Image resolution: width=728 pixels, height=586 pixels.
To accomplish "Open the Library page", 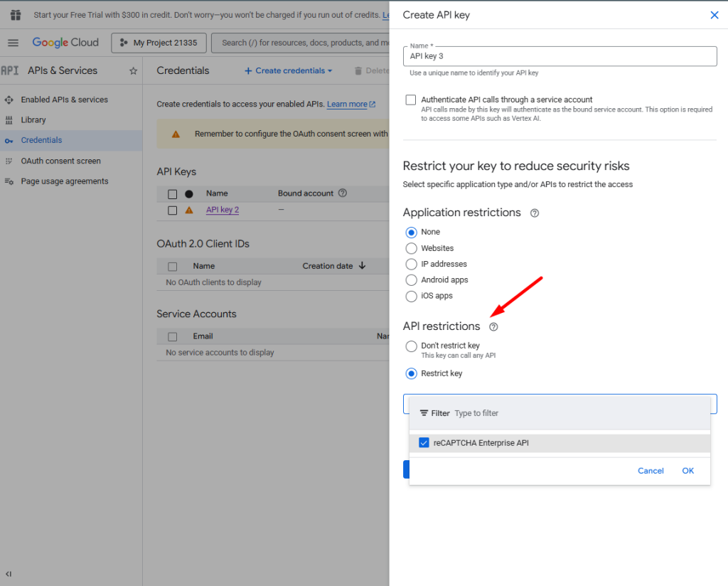I will (33, 120).
